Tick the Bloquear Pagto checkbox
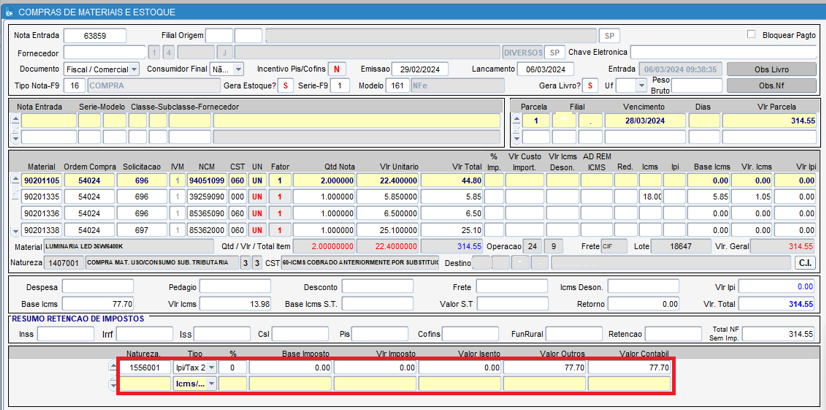 tap(751, 34)
